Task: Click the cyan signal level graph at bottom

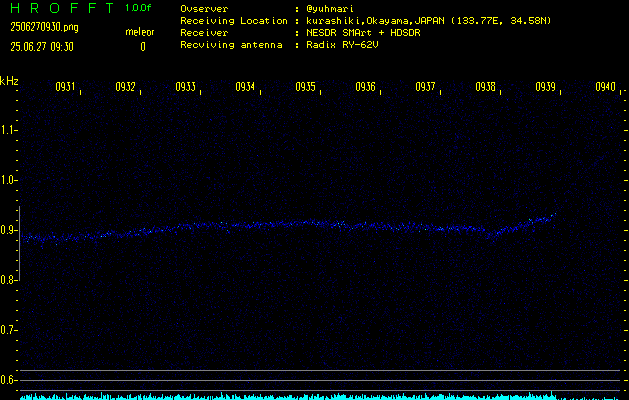Action: tap(320, 396)
